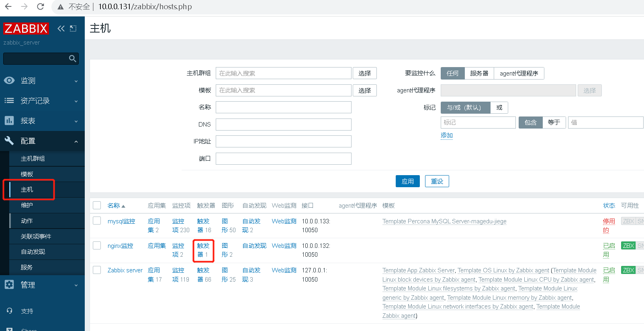The width and height of the screenshot is (644, 331).
Task: Click the insecure connection warning icon
Action: (x=61, y=7)
